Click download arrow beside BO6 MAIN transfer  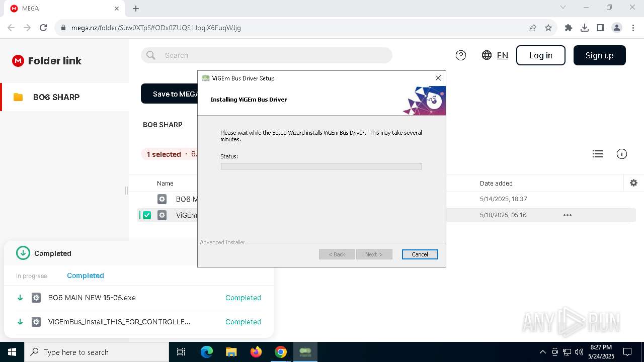click(x=20, y=298)
